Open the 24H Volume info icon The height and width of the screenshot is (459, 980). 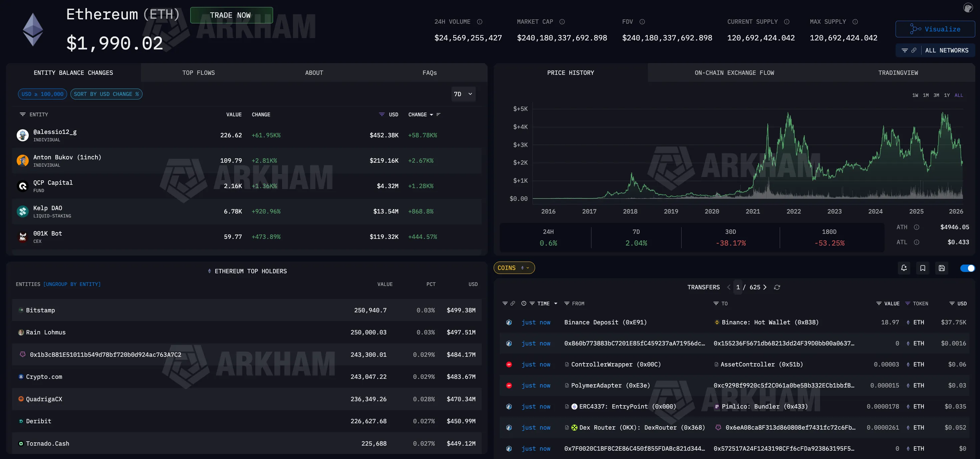tap(480, 22)
